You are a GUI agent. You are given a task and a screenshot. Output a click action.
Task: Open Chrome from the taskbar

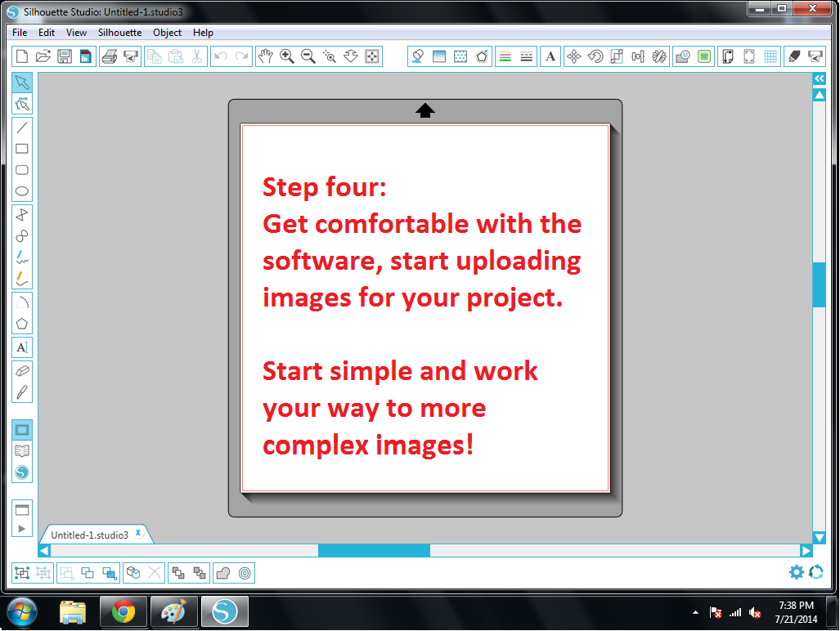point(124,611)
